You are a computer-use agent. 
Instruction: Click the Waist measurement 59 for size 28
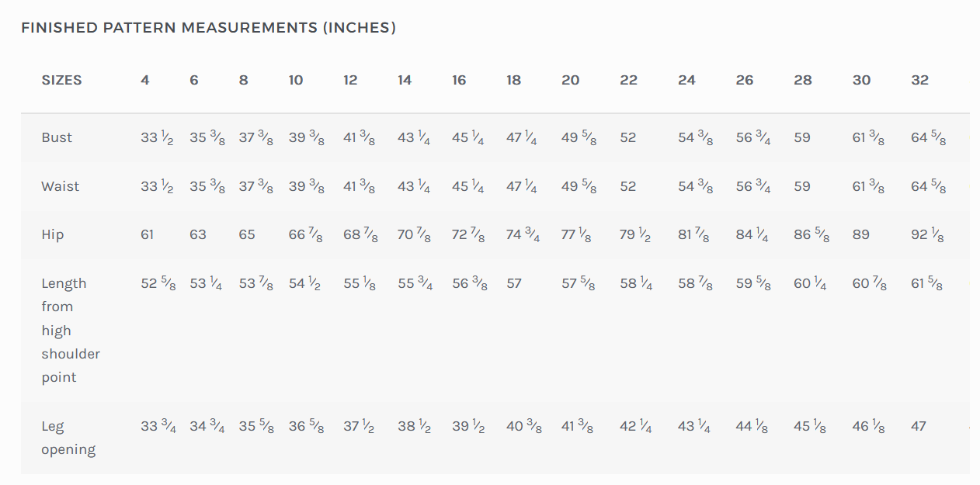click(x=802, y=186)
